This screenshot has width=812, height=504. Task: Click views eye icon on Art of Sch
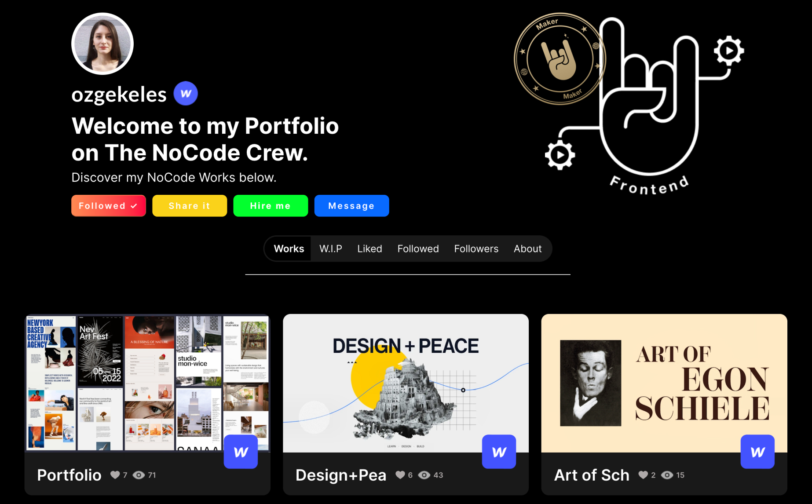[667, 475]
